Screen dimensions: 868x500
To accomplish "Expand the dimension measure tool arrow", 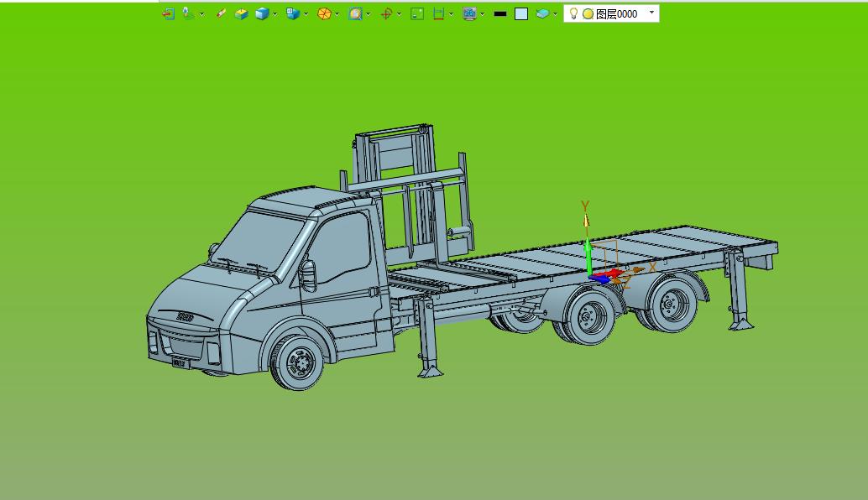I will point(451,14).
